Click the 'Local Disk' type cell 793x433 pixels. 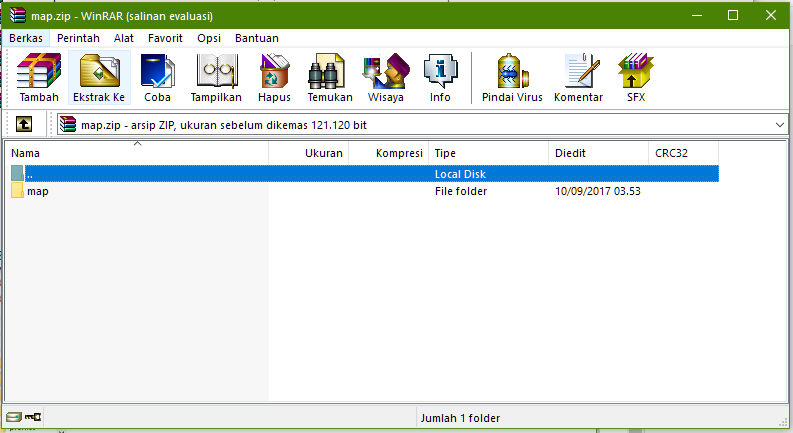click(460, 174)
